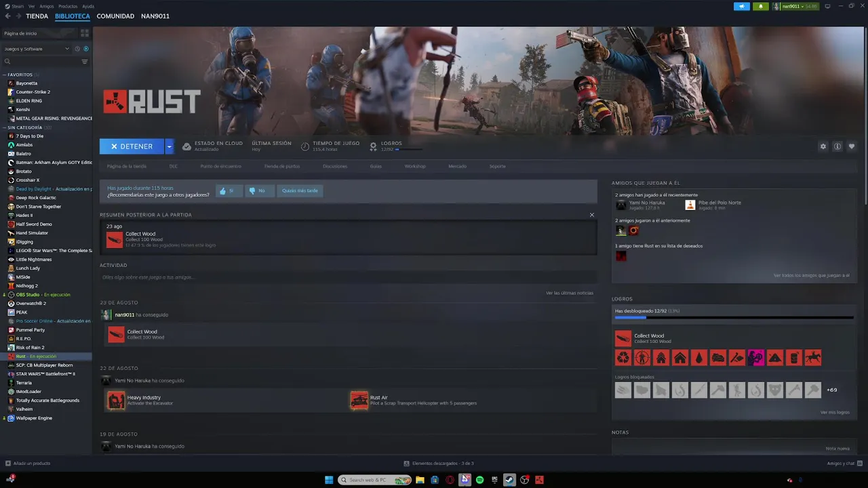Open OBS Studio from the taskbar
The image size is (868, 488).
point(524,480)
